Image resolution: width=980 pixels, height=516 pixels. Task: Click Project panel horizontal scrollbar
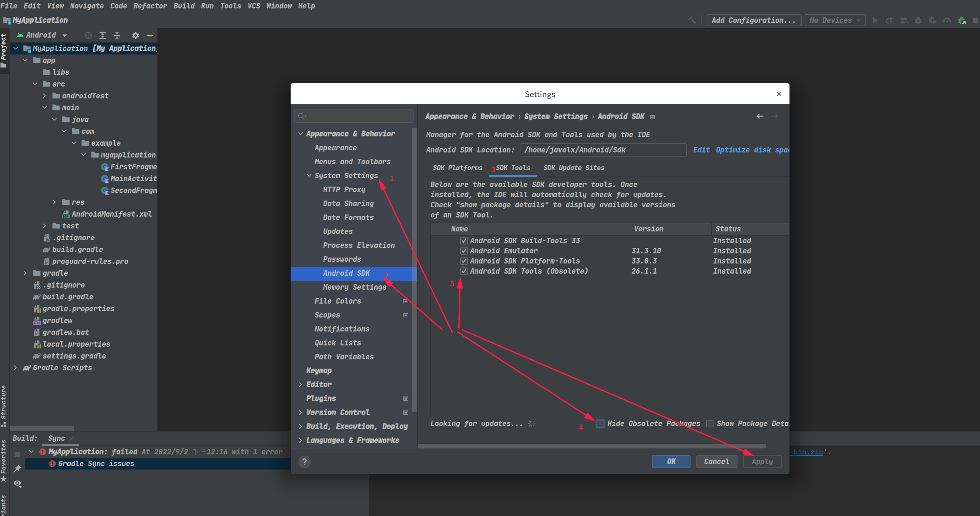(42, 428)
